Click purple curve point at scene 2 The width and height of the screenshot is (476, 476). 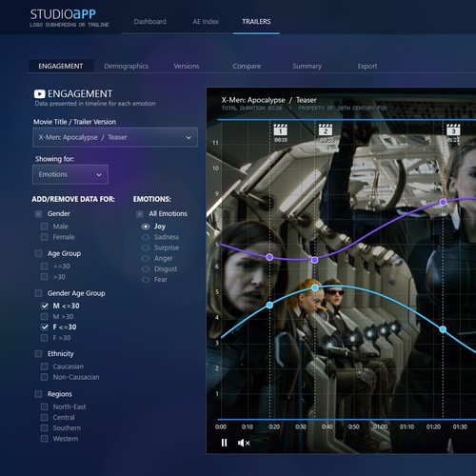[x=314, y=260]
